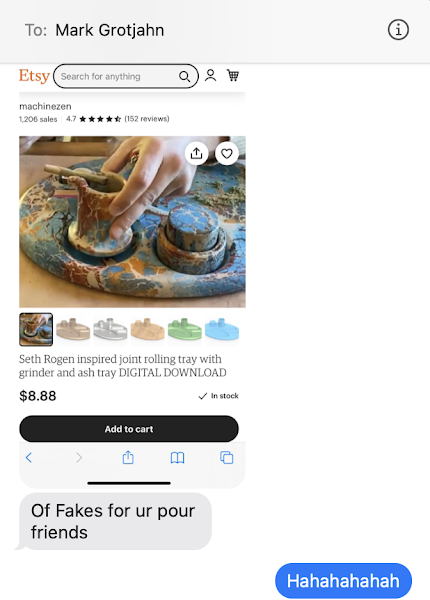Open conversation details info icon
Screen dimensions: 430x600
pyautogui.click(x=398, y=30)
